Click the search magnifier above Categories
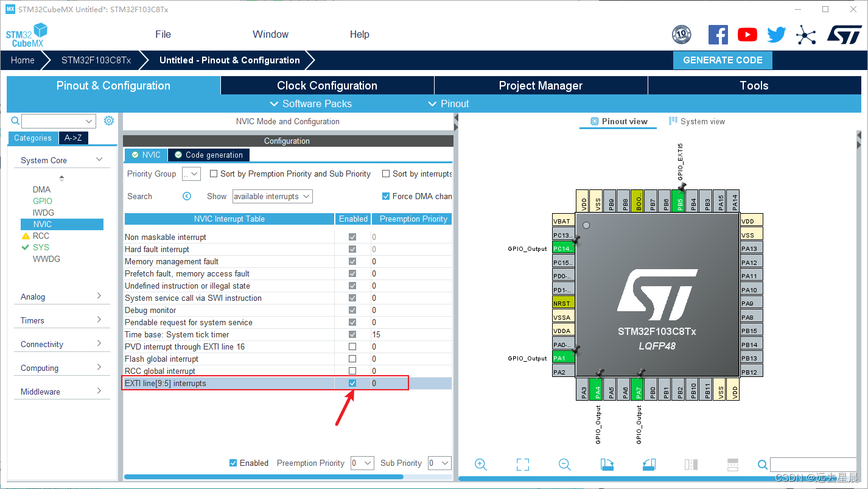Viewport: 868px width, 489px height. (15, 121)
